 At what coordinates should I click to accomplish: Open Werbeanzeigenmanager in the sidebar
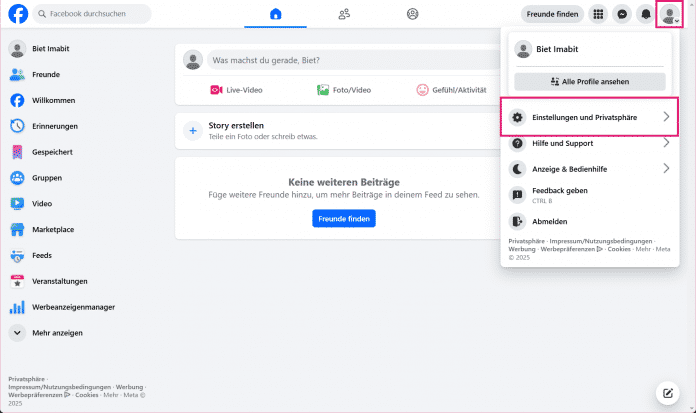click(x=73, y=307)
